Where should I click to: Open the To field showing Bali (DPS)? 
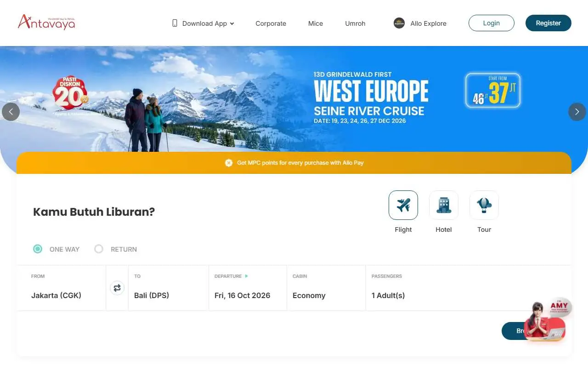click(x=169, y=288)
